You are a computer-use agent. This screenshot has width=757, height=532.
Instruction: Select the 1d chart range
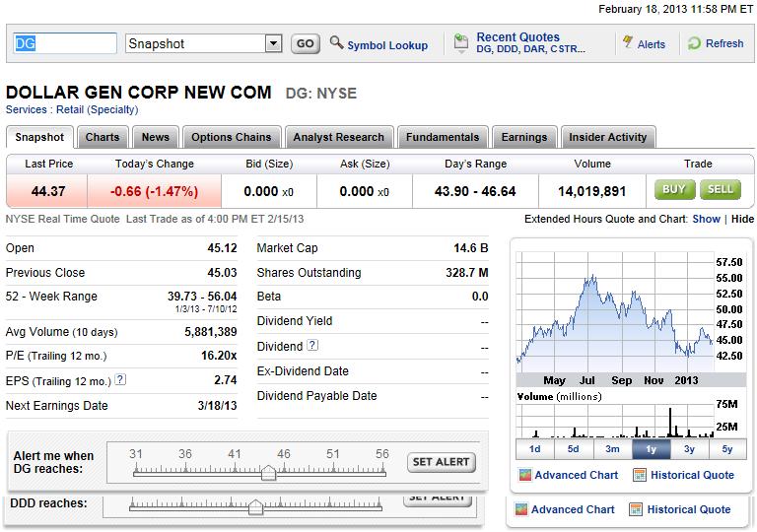pos(534,449)
